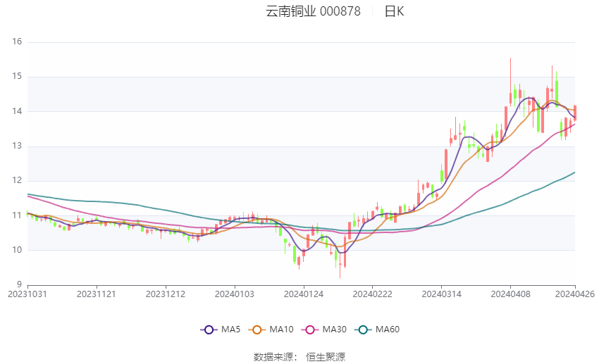Viewport: 599px width, 364px height.
Task: Click x-axis date label 20240124
Action: pyautogui.click(x=304, y=294)
